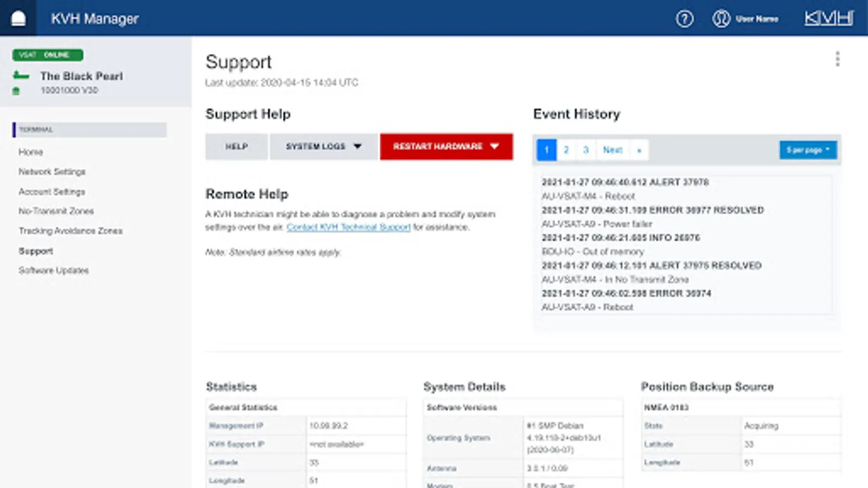Viewport: 868px width, 488px height.
Task: Click the green vessel icon beside The Black Pearl
Action: (x=21, y=75)
